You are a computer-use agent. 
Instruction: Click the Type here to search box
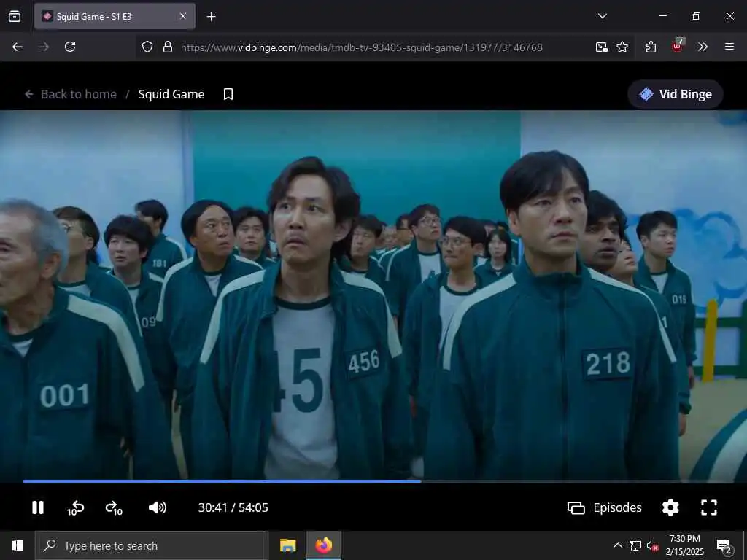click(152, 545)
